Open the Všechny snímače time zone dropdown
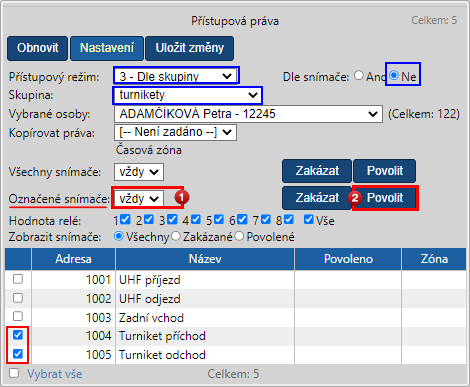Viewport: 470px width, 387px height. tap(139, 172)
